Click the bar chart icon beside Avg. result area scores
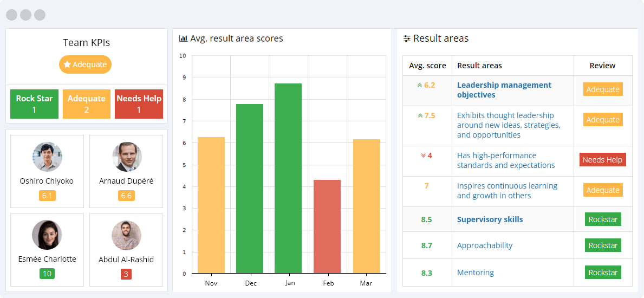The width and height of the screenshot is (644, 298). [x=183, y=39]
